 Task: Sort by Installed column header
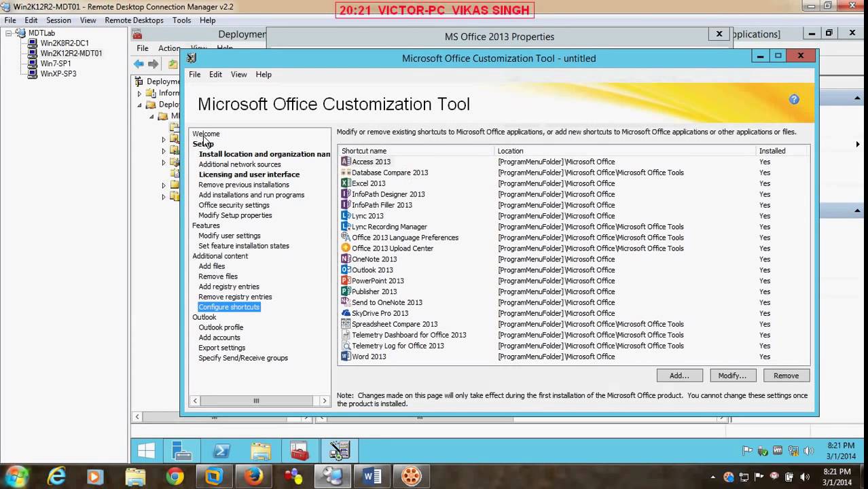782,151
